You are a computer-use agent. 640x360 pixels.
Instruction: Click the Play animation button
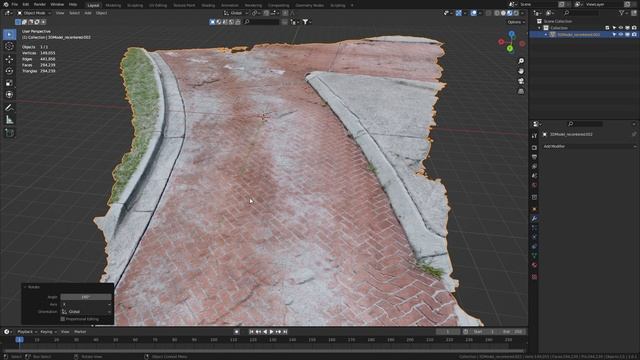click(271, 332)
